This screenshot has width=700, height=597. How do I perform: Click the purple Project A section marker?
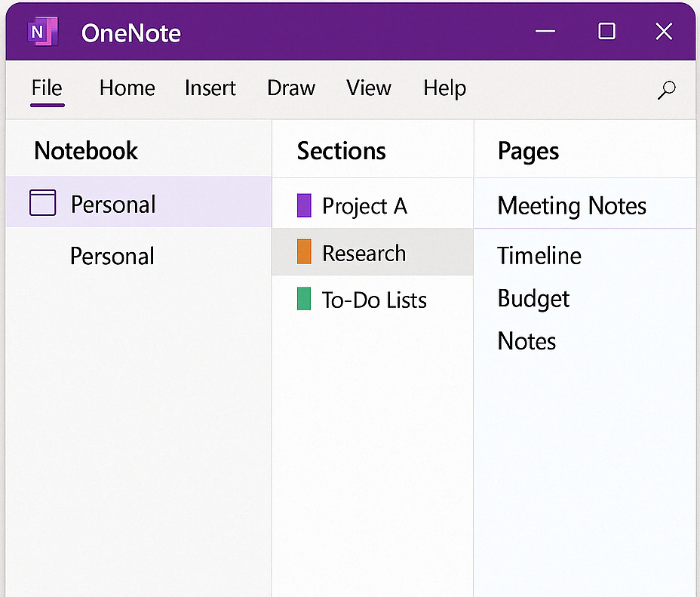coord(304,205)
